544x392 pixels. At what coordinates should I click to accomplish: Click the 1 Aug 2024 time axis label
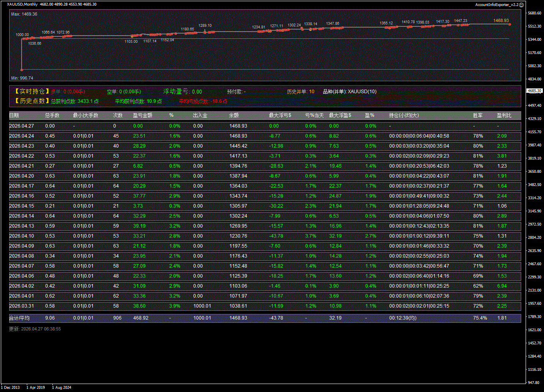(x=62, y=387)
